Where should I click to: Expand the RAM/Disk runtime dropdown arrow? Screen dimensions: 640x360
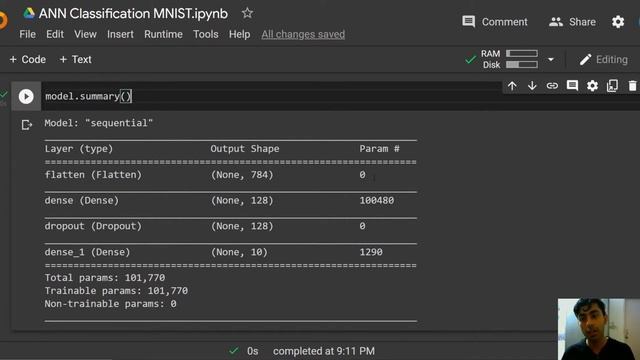(x=551, y=60)
